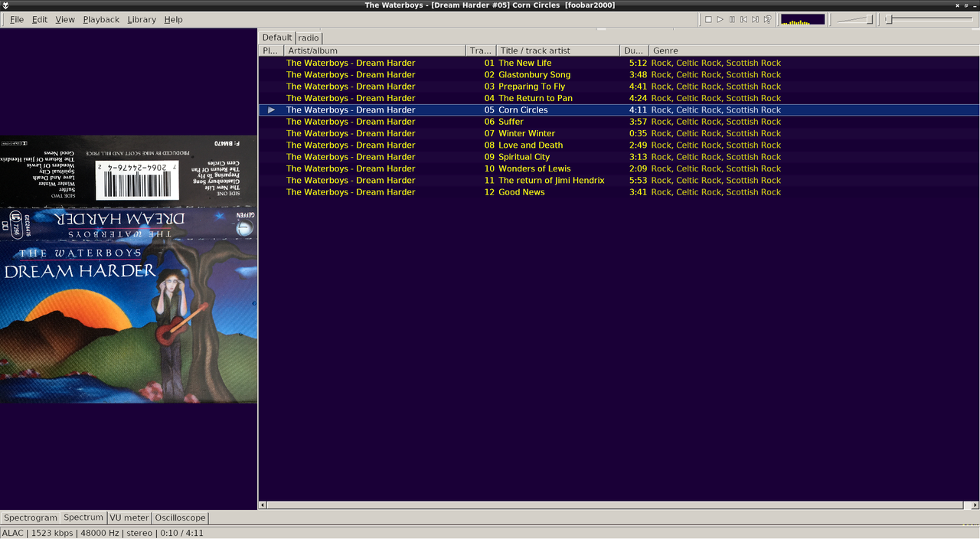Click the now-playing arrow icon on Corn Circles

pos(271,110)
